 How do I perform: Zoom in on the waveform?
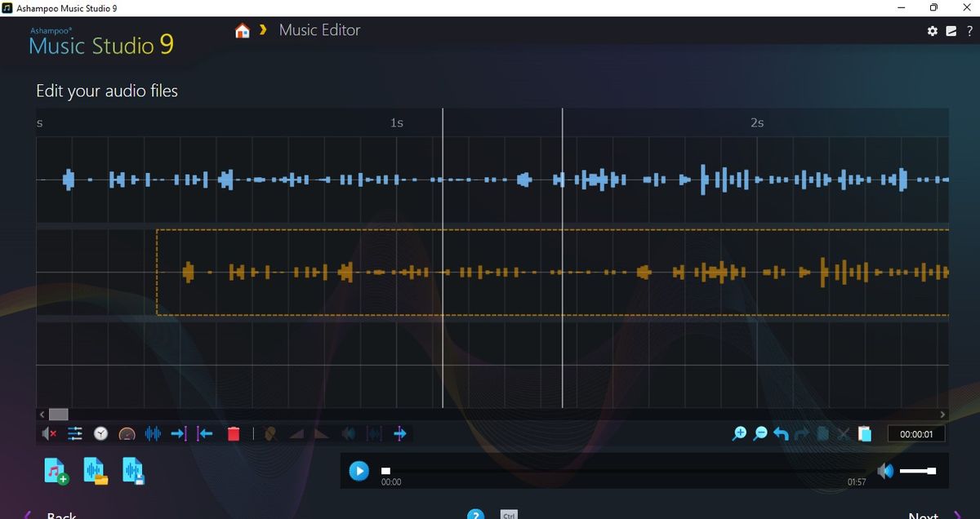tap(739, 433)
